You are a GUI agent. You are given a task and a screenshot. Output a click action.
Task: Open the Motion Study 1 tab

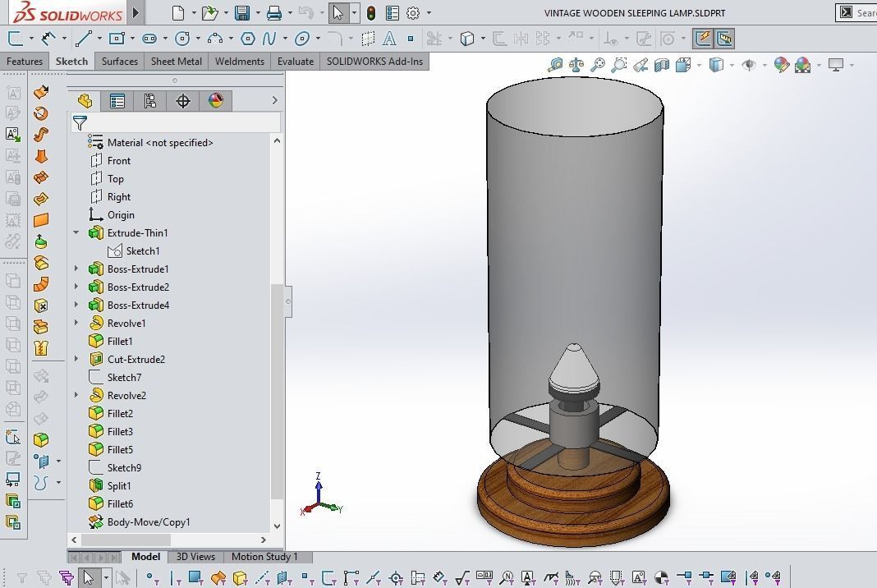264,557
